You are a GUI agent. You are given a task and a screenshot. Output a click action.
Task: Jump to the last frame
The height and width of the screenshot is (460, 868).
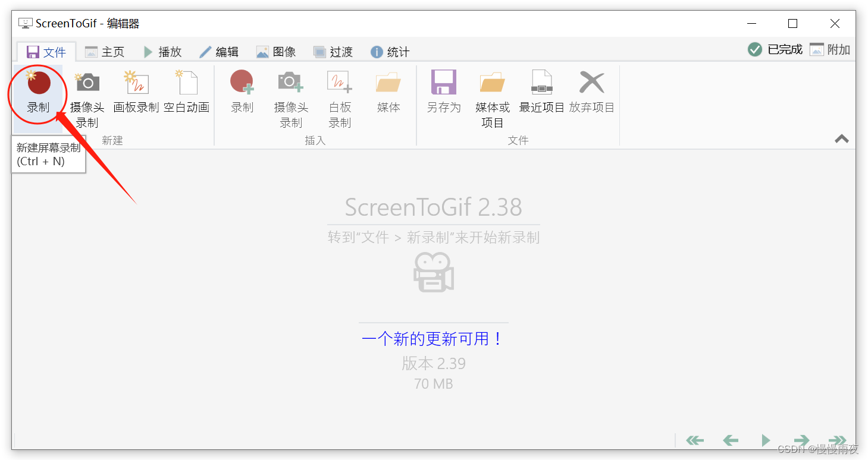point(837,440)
